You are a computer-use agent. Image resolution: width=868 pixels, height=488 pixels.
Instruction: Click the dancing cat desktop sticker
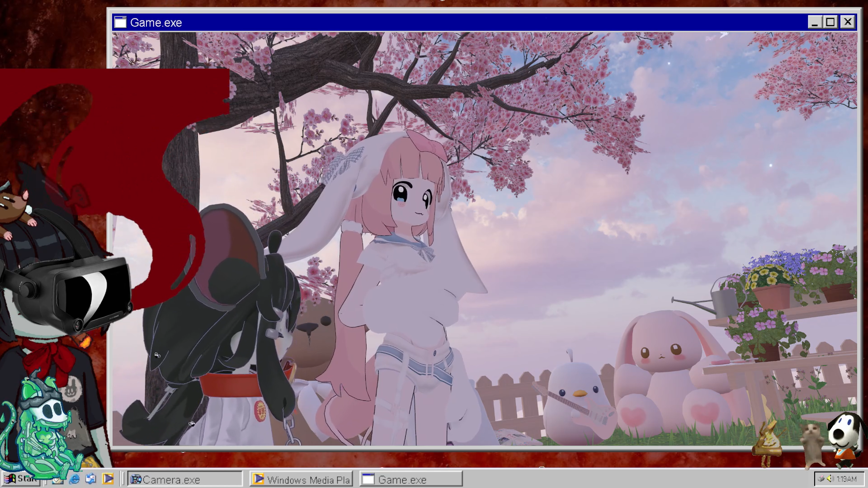(x=812, y=444)
